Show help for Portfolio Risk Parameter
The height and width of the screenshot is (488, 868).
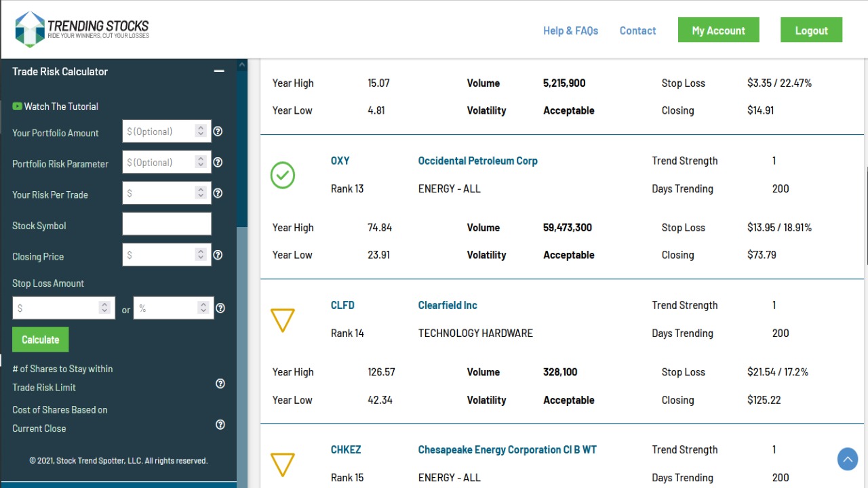[218, 162]
